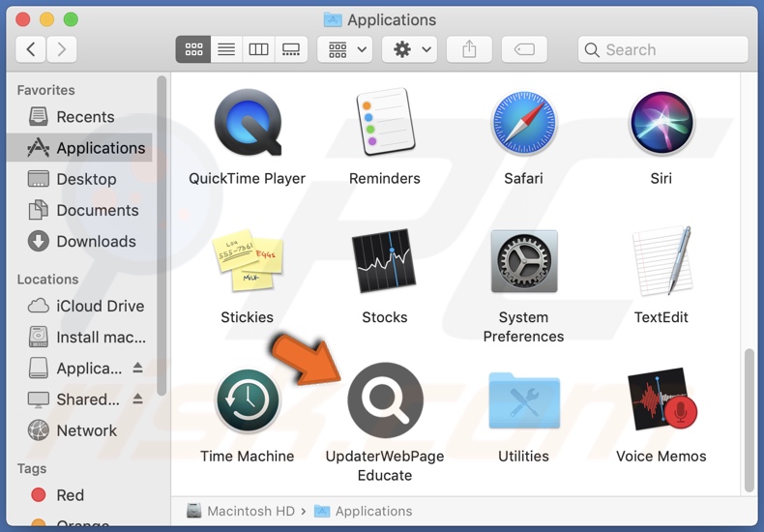The height and width of the screenshot is (532, 764).
Task: Switch to list view mode
Action: point(225,49)
